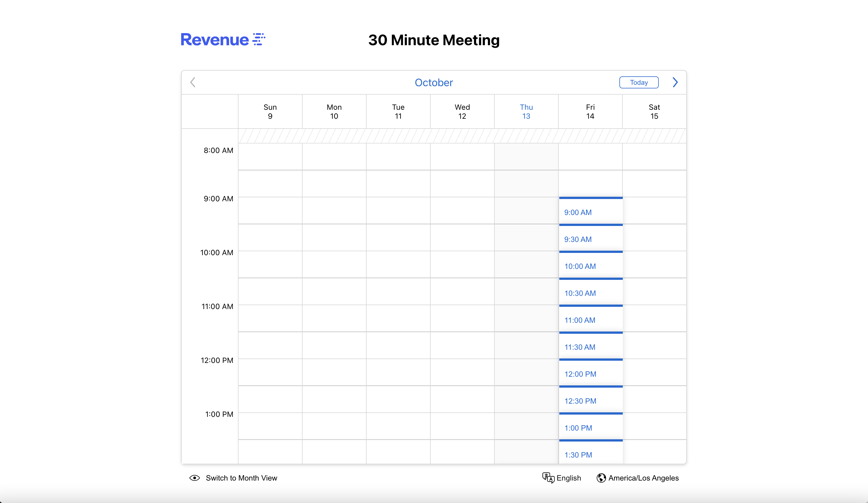Click the eye icon for month view
The image size is (868, 503).
[x=195, y=478]
